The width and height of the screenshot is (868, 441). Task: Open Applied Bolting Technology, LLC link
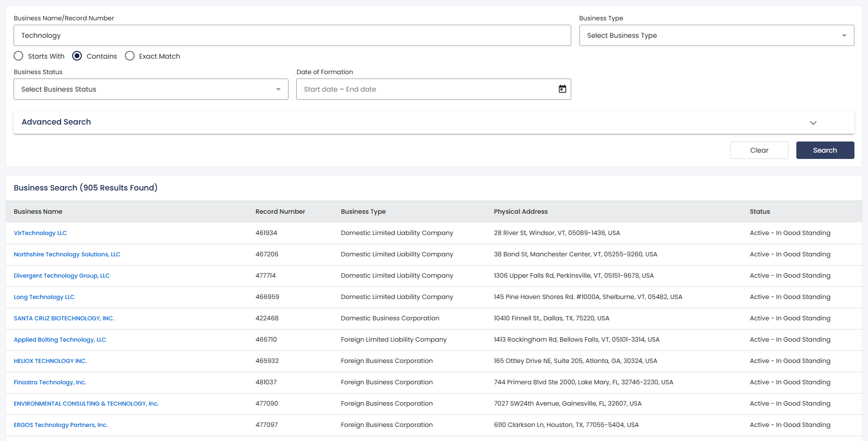60,340
